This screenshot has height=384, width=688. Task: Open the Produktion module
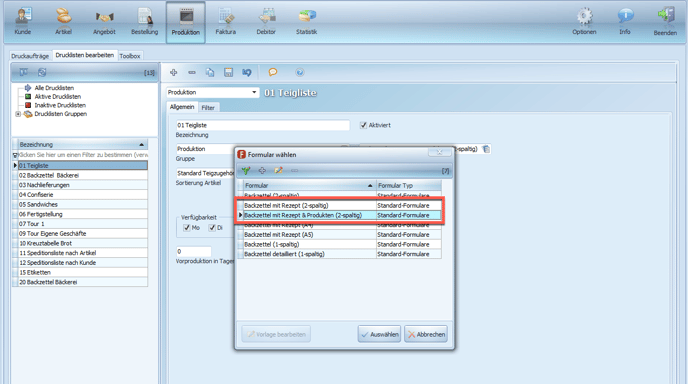coord(186,22)
